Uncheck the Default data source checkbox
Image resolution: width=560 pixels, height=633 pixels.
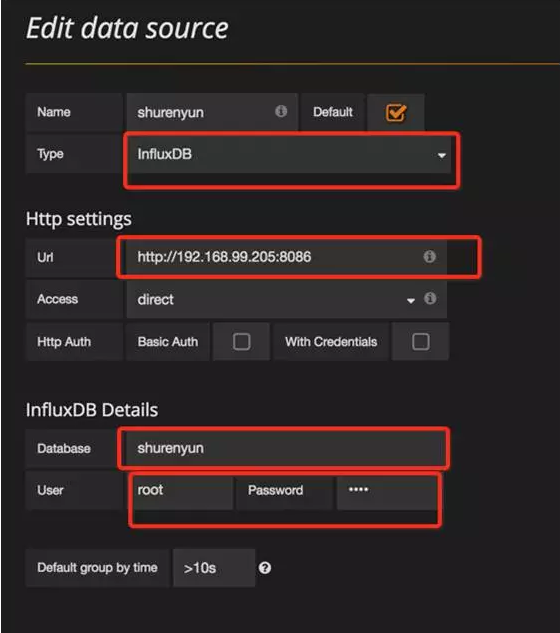pyautogui.click(x=396, y=113)
